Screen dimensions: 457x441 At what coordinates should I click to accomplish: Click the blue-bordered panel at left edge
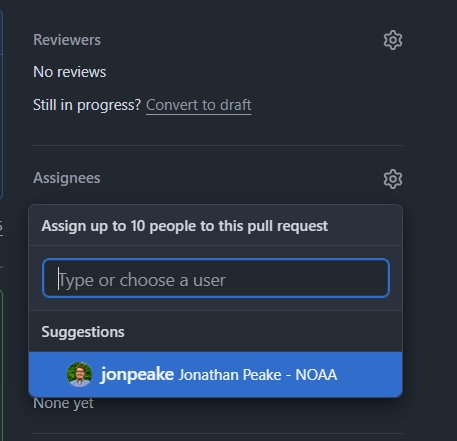[1, 104]
